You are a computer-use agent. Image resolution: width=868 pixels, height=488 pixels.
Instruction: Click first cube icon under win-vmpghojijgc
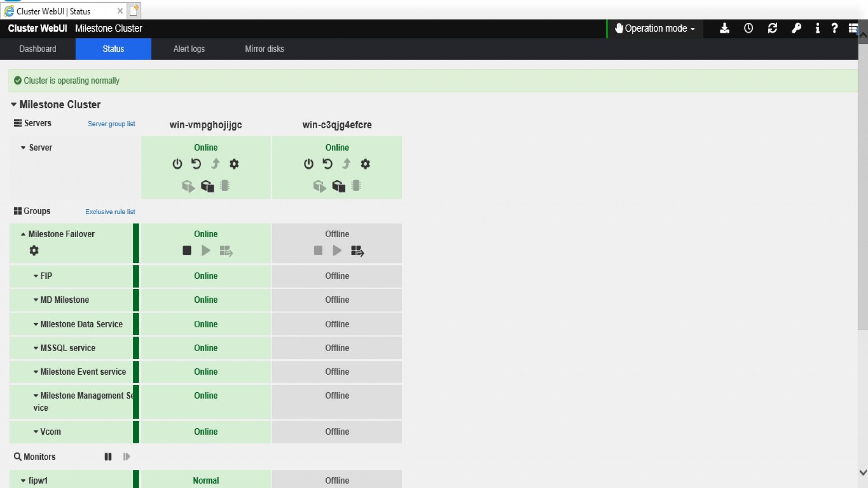click(x=188, y=186)
